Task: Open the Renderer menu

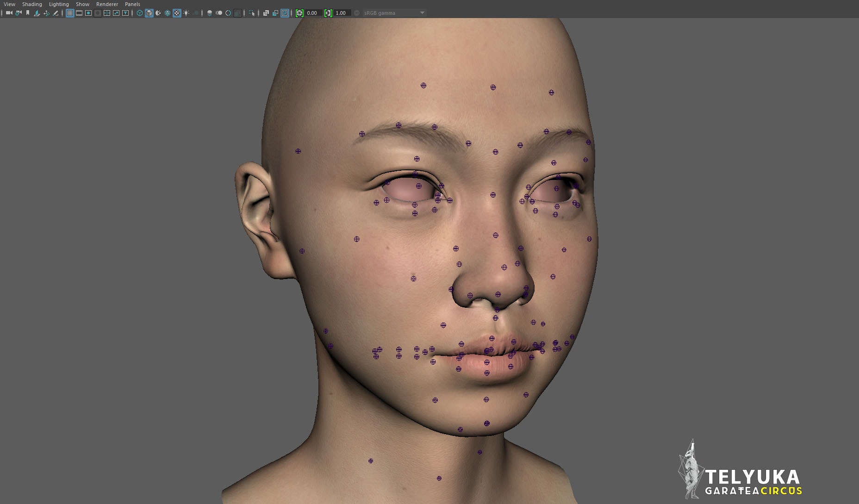Action: point(107,4)
